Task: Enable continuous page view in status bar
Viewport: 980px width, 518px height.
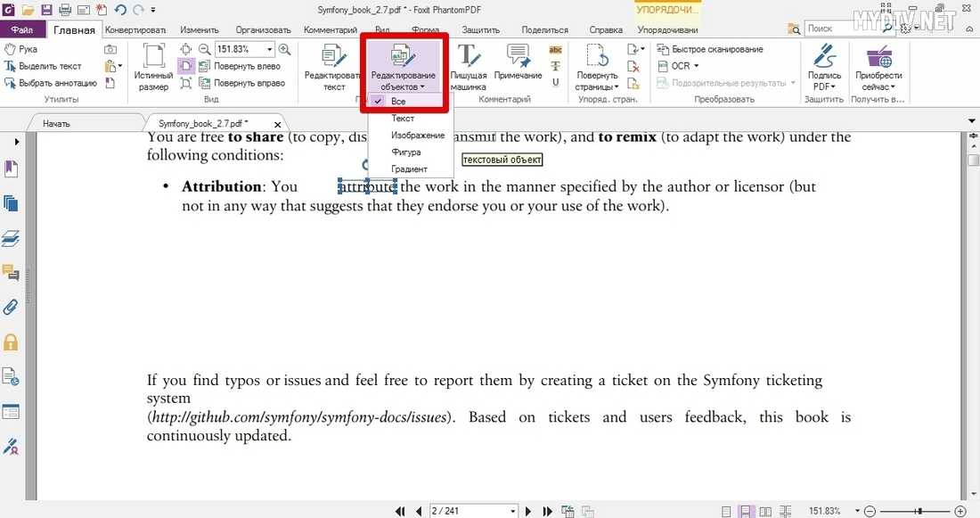Action: click(x=746, y=511)
